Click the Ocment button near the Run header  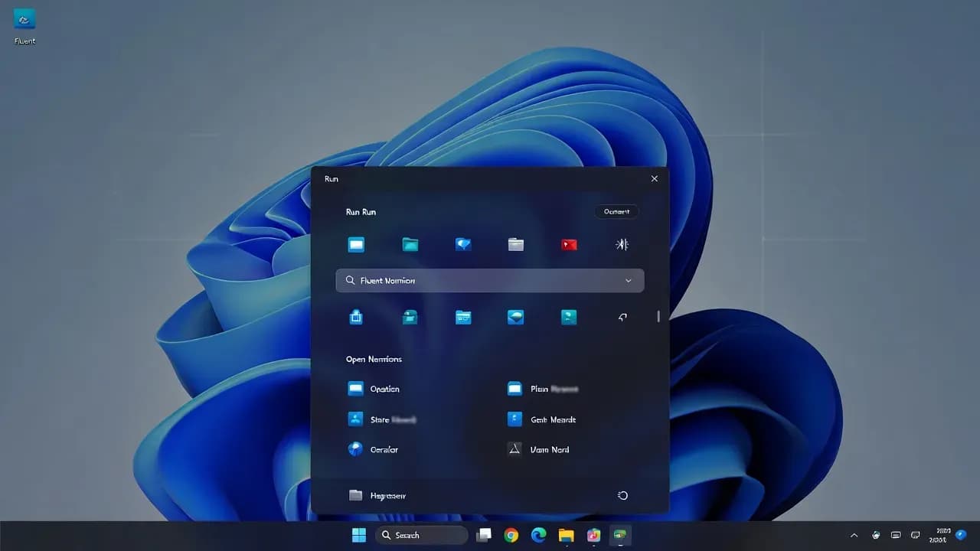coord(616,211)
